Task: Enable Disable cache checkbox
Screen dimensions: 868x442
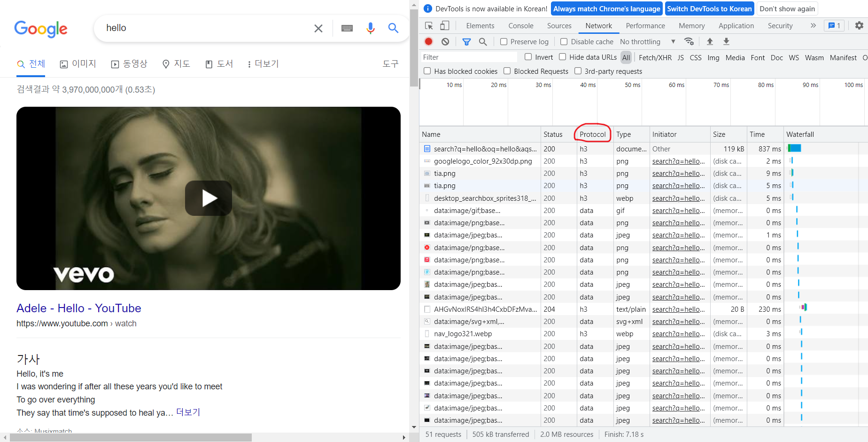Action: pyautogui.click(x=564, y=42)
